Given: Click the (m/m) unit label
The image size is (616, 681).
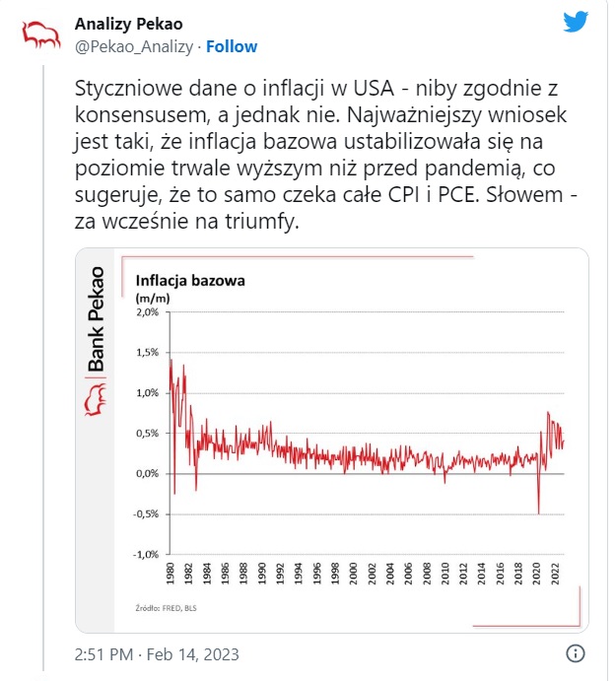Looking at the screenshot, I should click(x=149, y=297).
